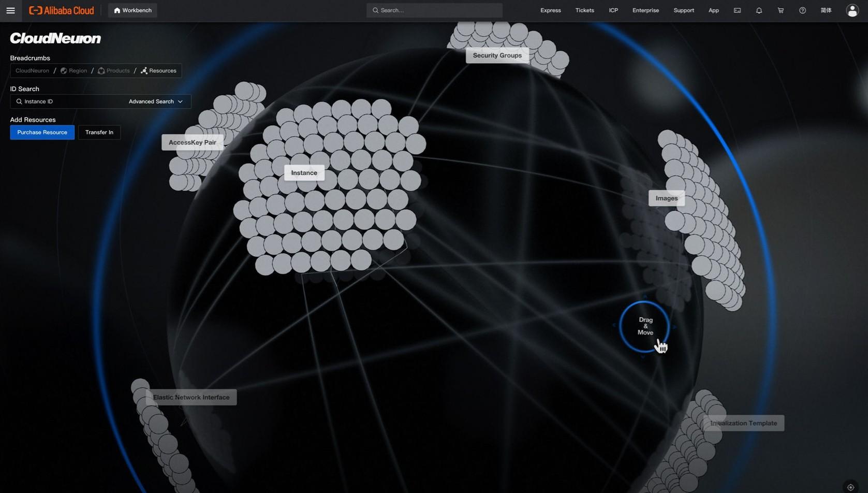The height and width of the screenshot is (493, 868).
Task: Open the notifications bell
Action: point(759,10)
